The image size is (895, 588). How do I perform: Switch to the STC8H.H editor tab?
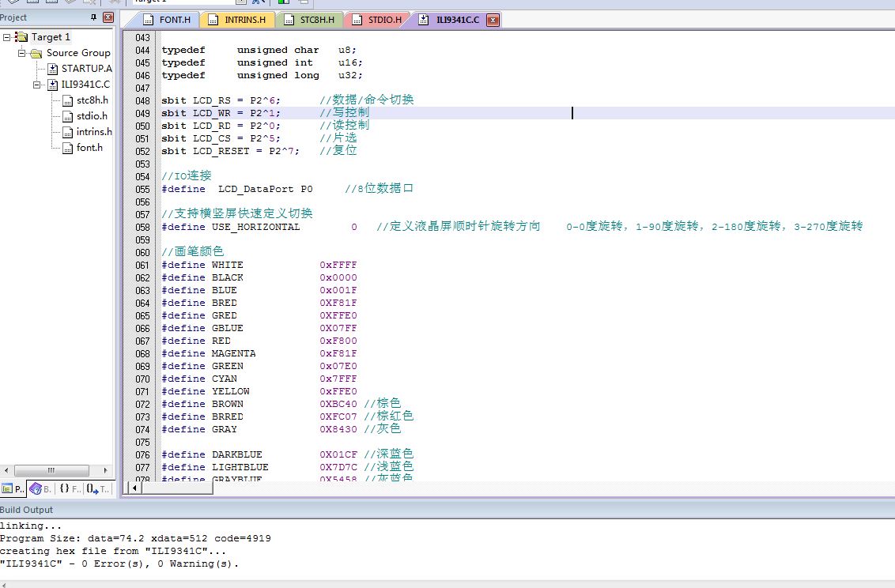click(310, 20)
